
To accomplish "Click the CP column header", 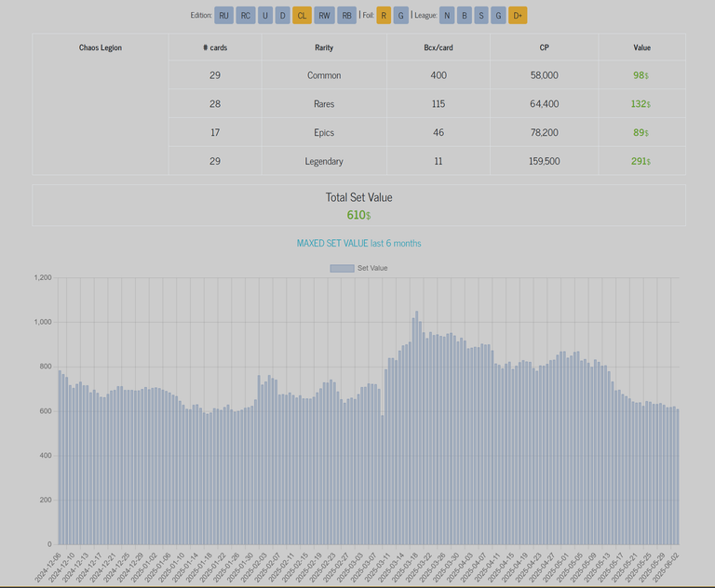I will [x=544, y=47].
